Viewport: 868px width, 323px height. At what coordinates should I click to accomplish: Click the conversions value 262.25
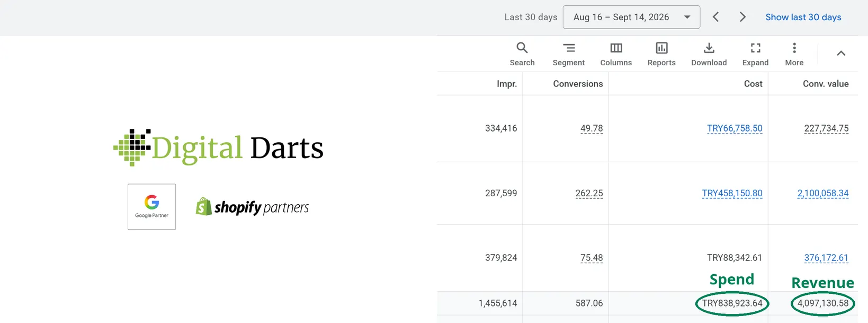click(x=589, y=194)
